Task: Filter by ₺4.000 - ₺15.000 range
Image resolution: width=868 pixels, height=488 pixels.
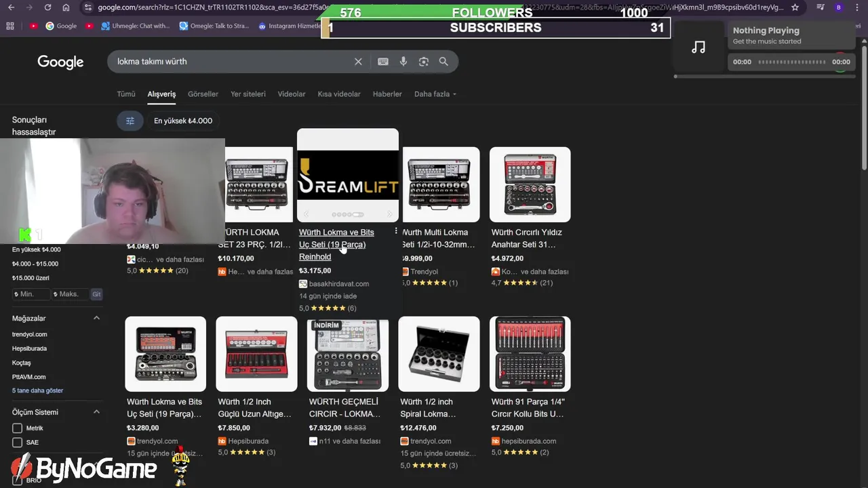Action: [x=35, y=264]
